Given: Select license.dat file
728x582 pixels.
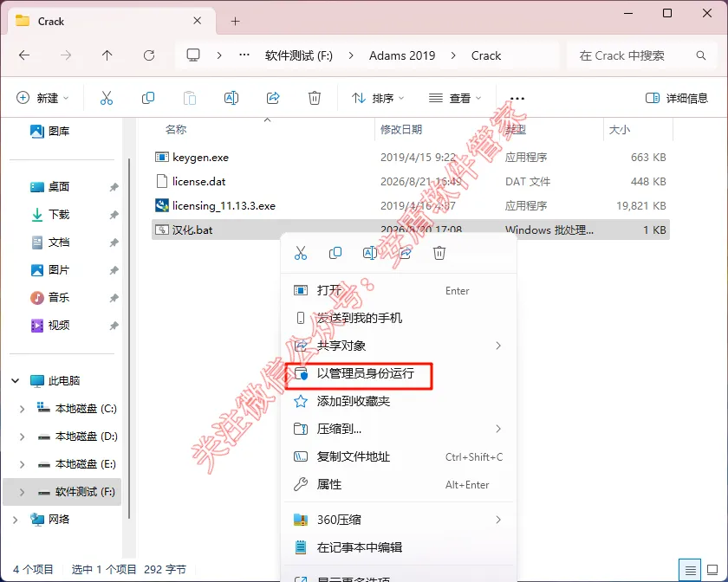Looking at the screenshot, I should pyautogui.click(x=198, y=182).
